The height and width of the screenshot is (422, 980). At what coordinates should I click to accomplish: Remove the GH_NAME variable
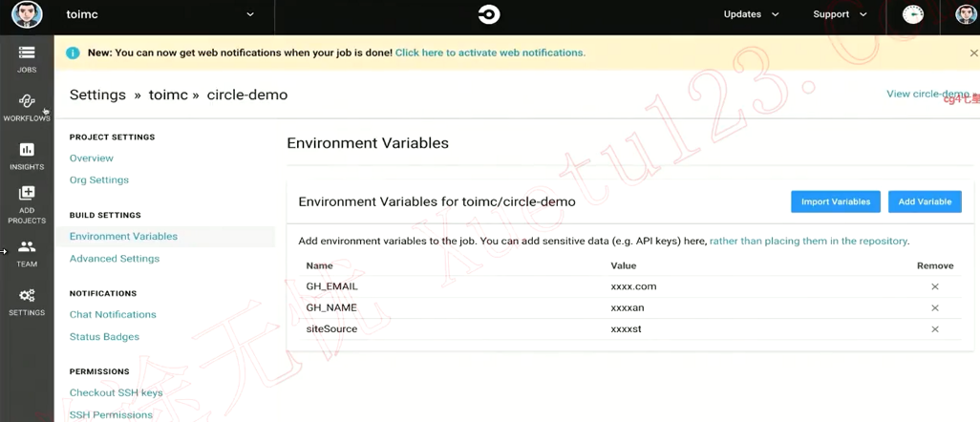click(935, 307)
